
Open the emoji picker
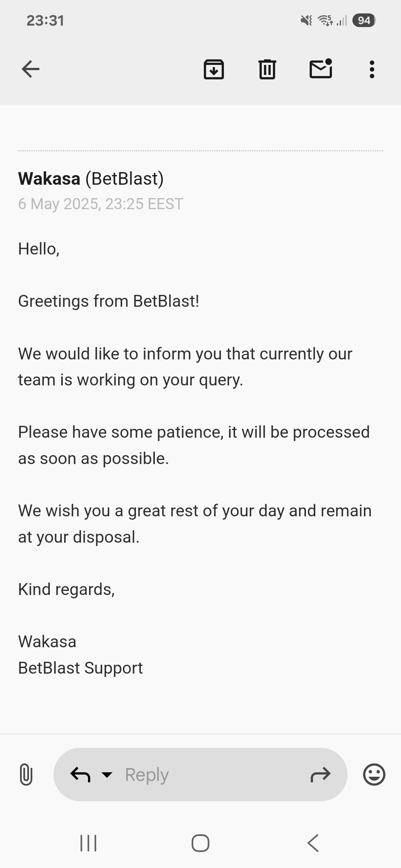(x=374, y=775)
